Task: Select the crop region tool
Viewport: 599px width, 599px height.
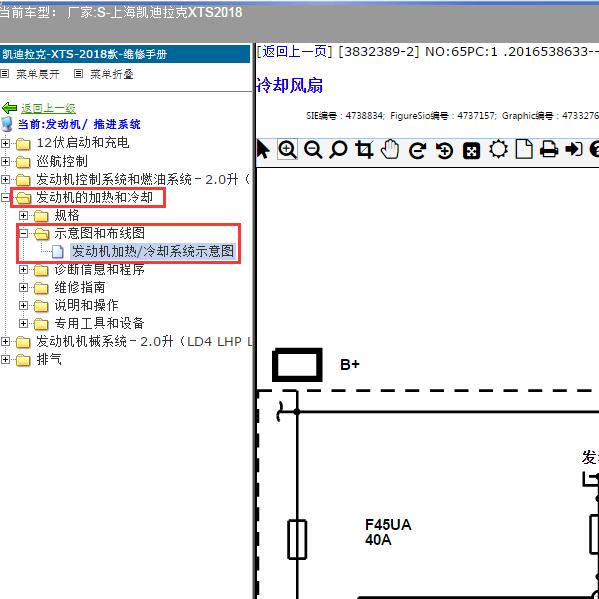Action: tap(364, 149)
